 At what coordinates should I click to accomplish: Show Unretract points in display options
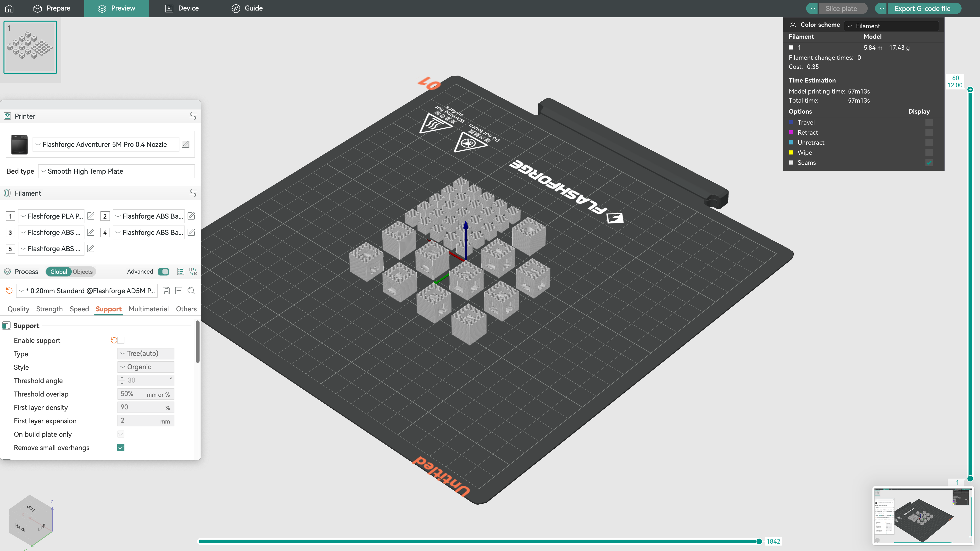pyautogui.click(x=929, y=143)
